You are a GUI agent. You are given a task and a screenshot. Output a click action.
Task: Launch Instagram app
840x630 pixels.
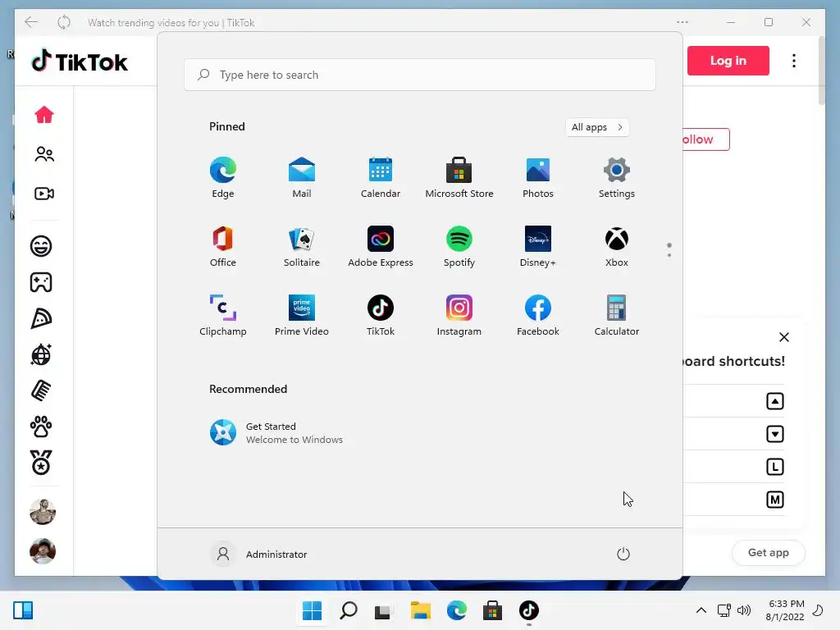(x=459, y=316)
